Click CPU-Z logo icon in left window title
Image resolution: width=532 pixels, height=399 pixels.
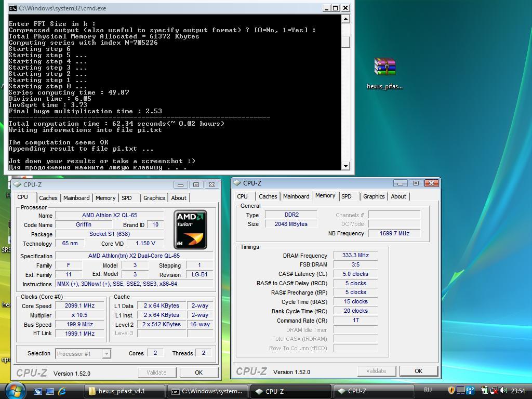click(17, 184)
